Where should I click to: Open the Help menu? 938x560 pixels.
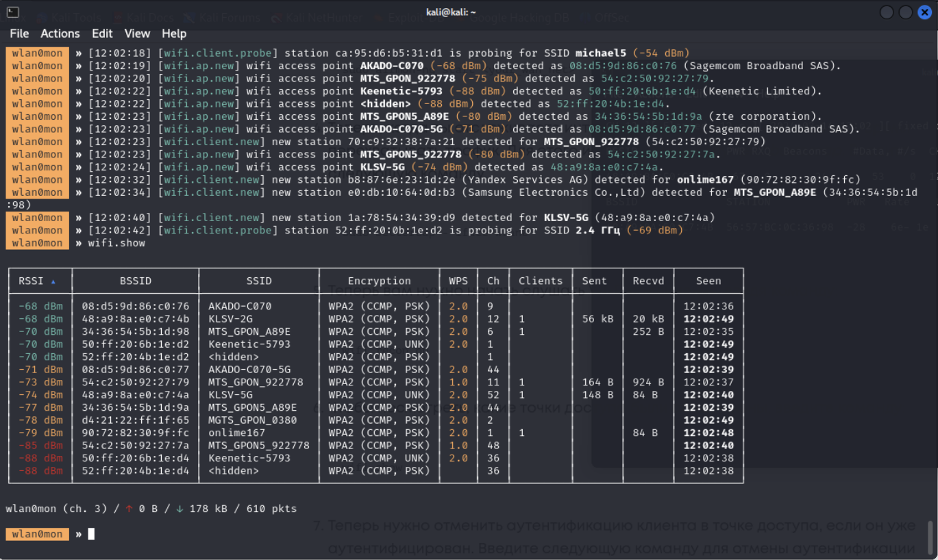[174, 34]
